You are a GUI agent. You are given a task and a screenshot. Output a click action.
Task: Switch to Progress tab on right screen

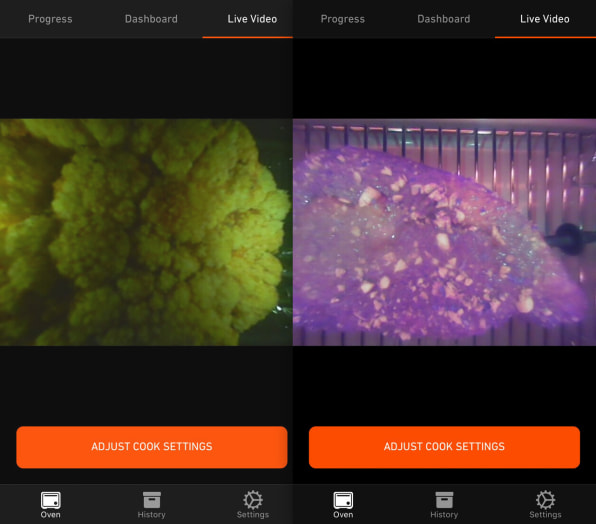click(343, 19)
